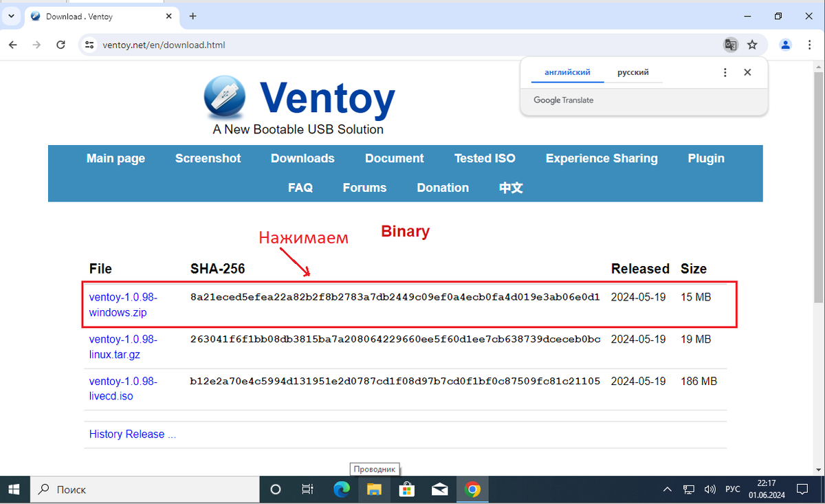Open Mail app from taskbar
The image size is (825, 504).
click(x=439, y=490)
